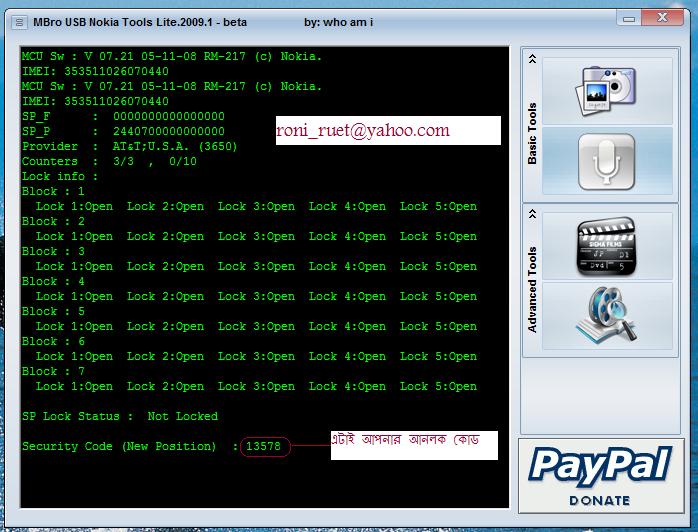
Task: Minimize the MBro USB Nokia Tools window
Action: click(629, 19)
